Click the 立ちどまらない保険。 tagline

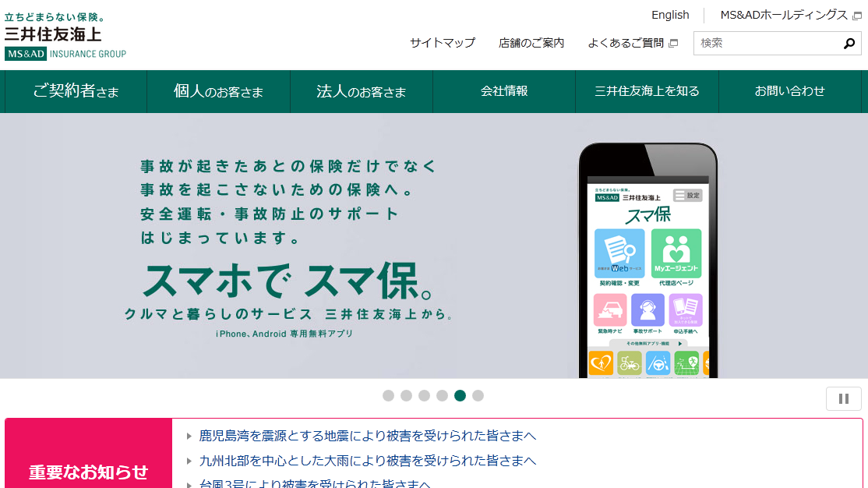click(55, 18)
